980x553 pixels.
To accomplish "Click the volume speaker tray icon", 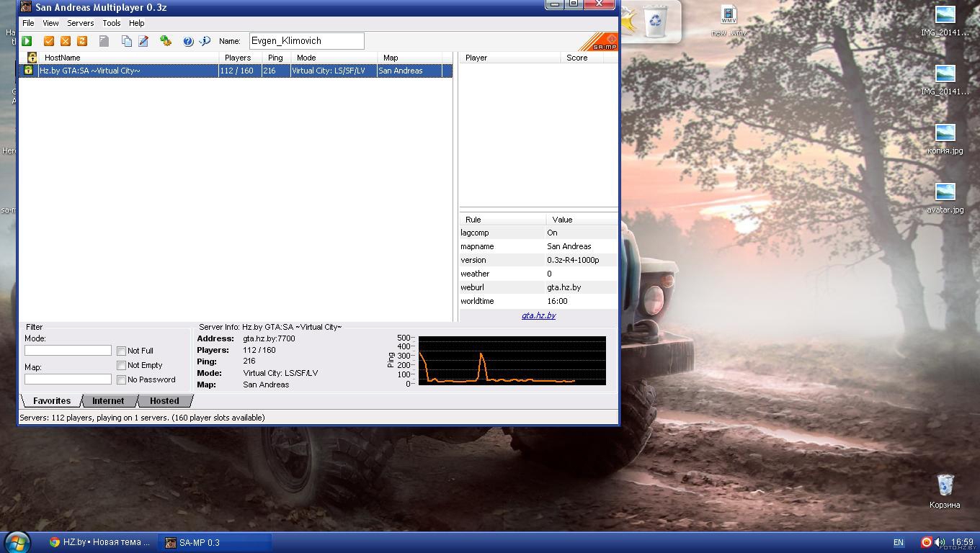I will point(940,542).
